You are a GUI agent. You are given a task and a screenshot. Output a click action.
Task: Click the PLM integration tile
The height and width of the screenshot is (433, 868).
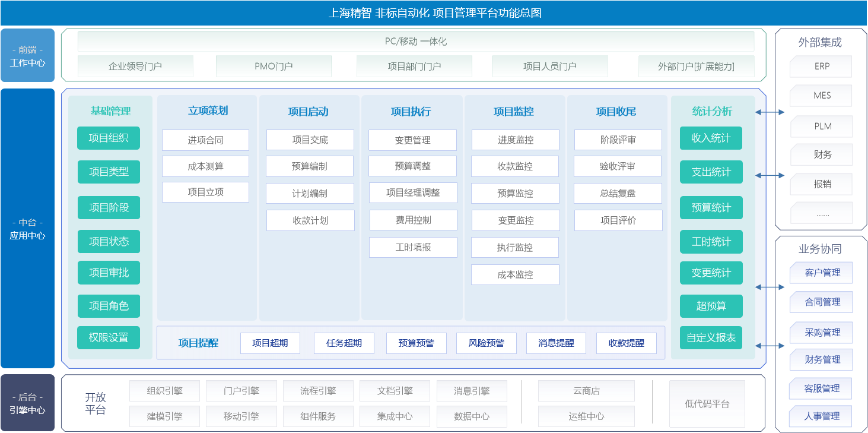click(821, 127)
